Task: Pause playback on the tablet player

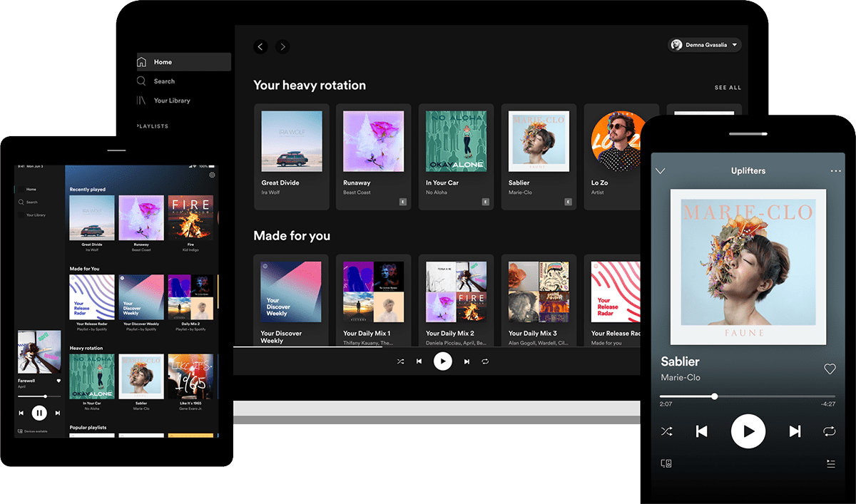Action: [x=39, y=412]
